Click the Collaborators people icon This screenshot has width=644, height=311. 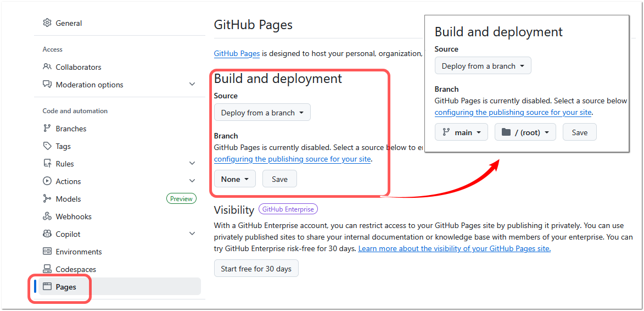[x=47, y=66]
